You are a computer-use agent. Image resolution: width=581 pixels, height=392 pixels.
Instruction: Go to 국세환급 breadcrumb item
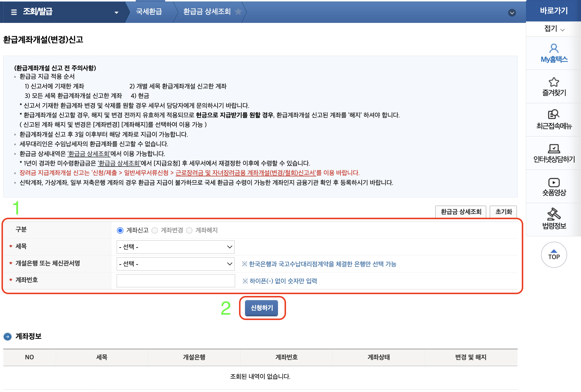click(149, 12)
